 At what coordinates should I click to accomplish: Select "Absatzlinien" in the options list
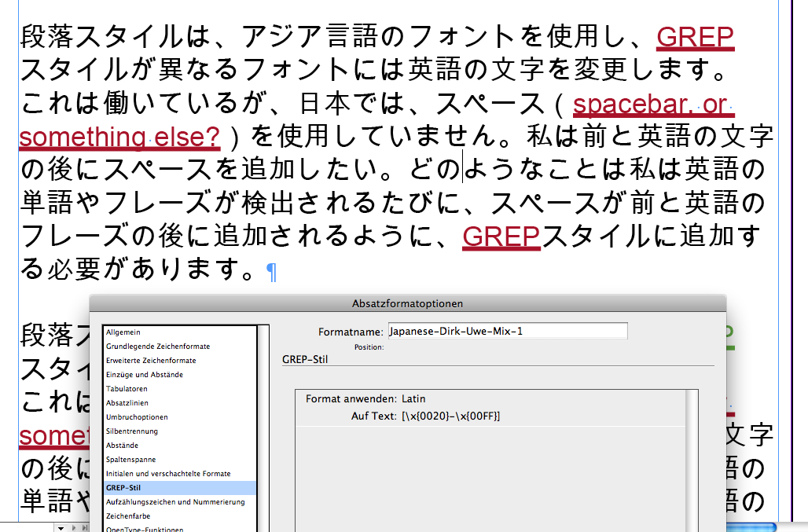click(126, 403)
